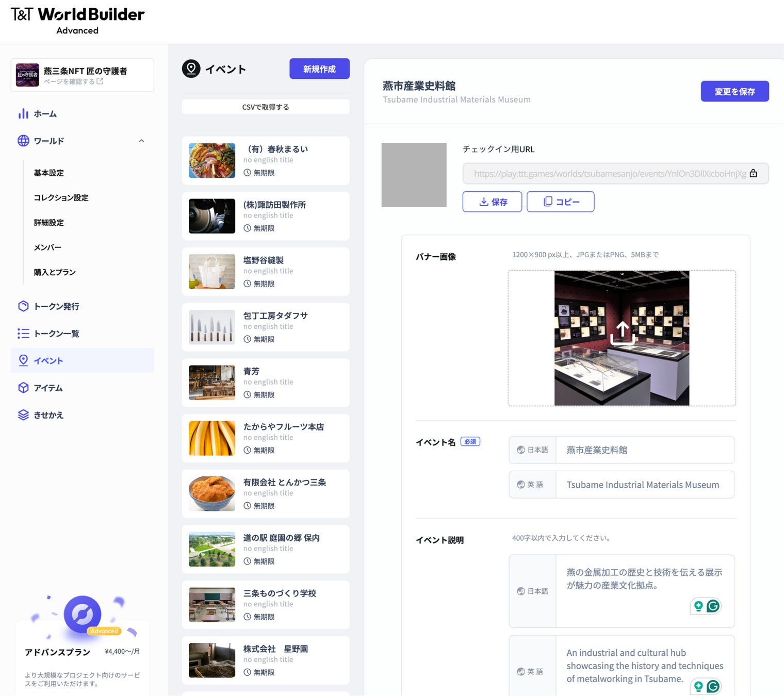Viewport: 784px width, 696px height.
Task: Open アイテム cube icon
Action: pos(23,388)
